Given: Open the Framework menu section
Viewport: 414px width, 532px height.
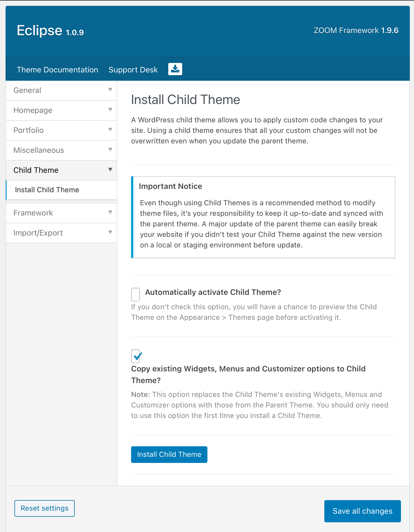Looking at the screenshot, I should coord(33,213).
